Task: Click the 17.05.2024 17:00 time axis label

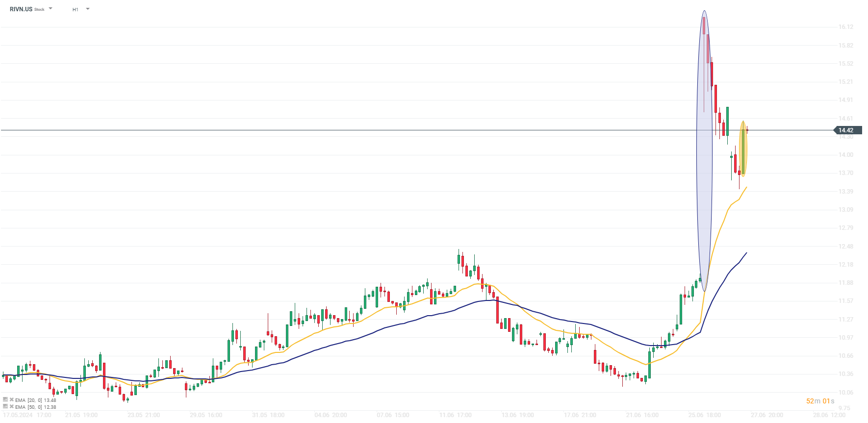Action: point(27,415)
